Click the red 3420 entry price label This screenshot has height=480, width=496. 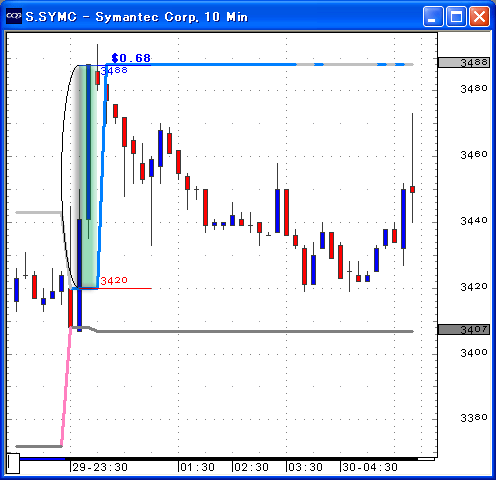tap(114, 280)
